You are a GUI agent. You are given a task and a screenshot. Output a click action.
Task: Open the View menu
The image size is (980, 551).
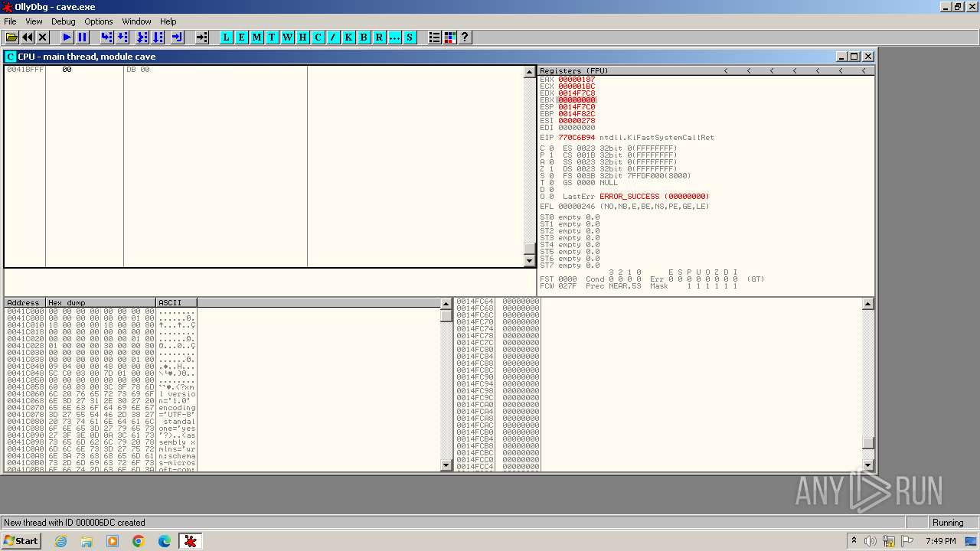click(34, 21)
